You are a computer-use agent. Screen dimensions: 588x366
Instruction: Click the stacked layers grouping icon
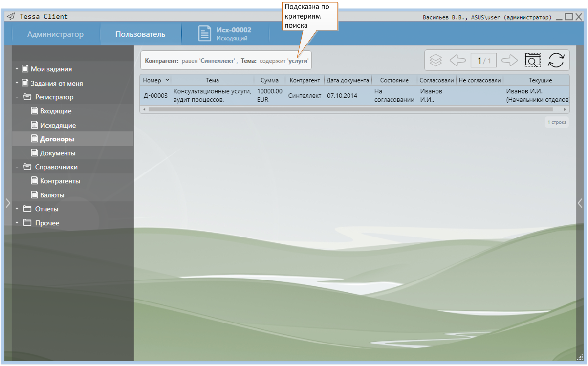(x=436, y=60)
